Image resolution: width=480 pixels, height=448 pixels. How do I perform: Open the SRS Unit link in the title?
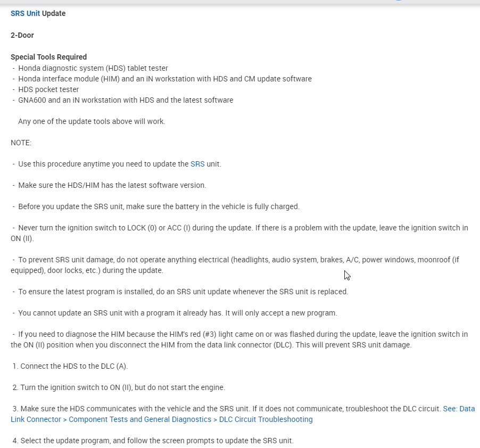(25, 13)
